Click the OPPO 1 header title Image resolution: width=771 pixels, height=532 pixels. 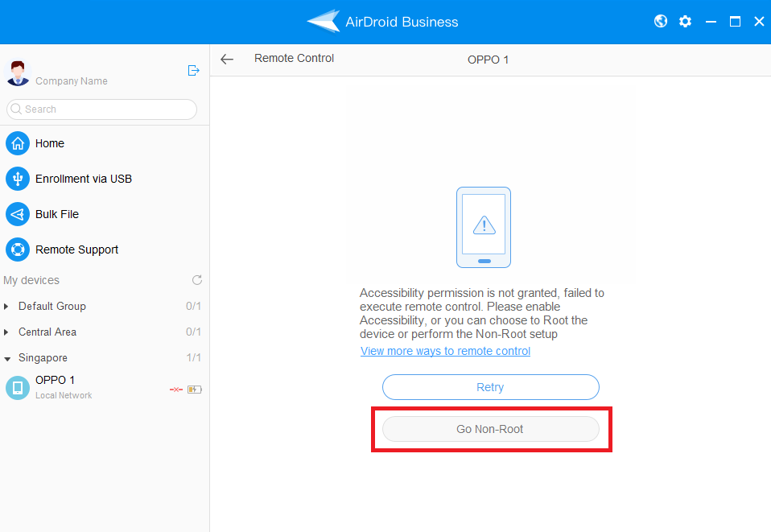489,60
